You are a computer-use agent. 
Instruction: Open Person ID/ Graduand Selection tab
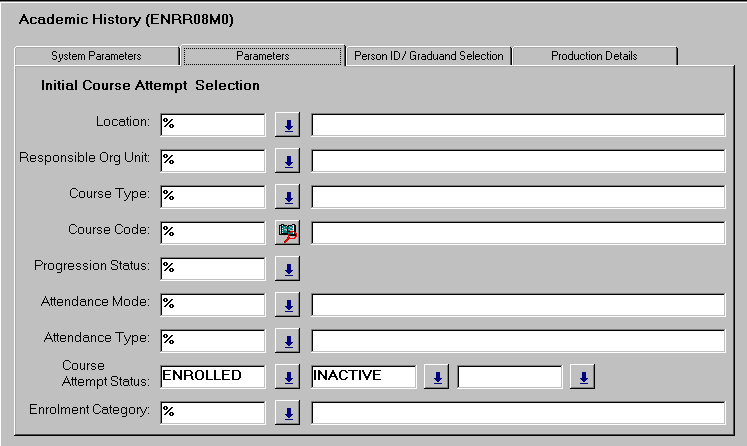pyautogui.click(x=428, y=56)
